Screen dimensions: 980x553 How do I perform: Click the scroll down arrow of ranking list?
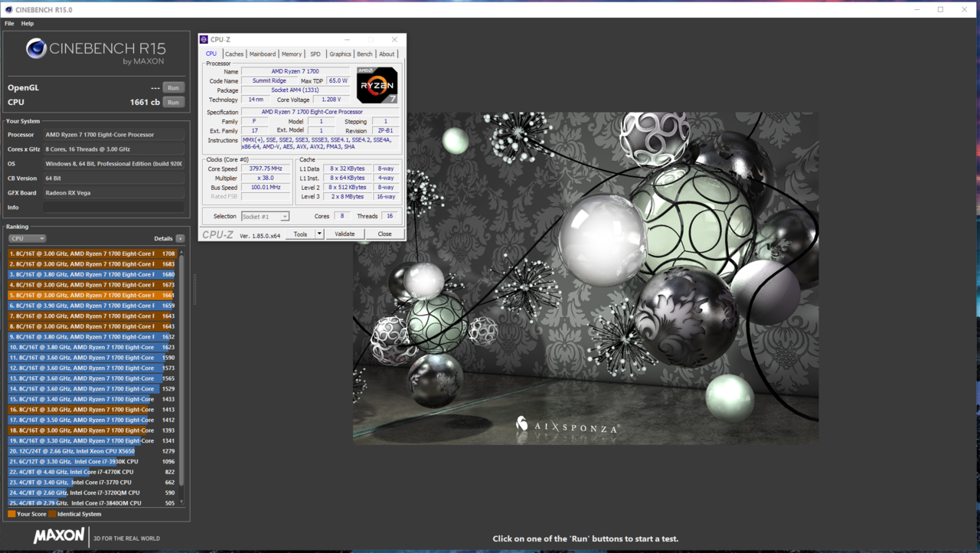tap(181, 502)
